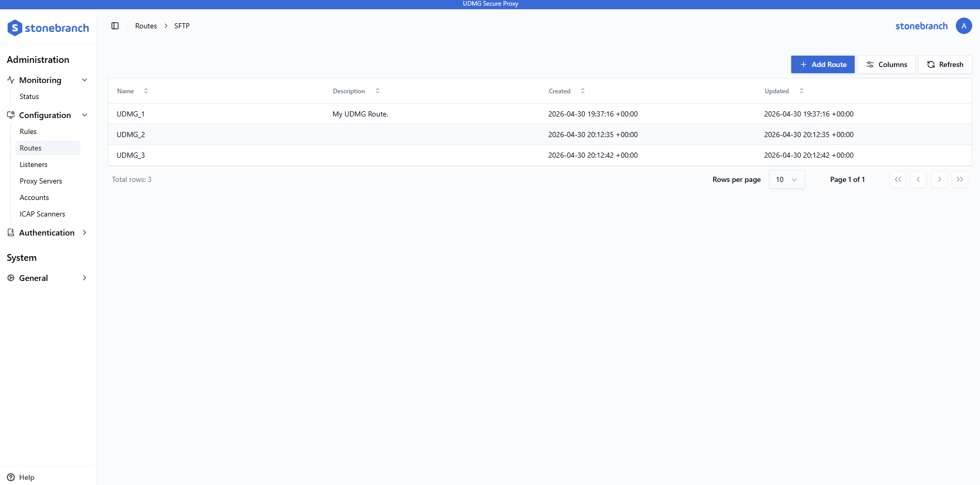The height and width of the screenshot is (485, 980).
Task: Sort by Name column sort icon
Action: [146, 91]
